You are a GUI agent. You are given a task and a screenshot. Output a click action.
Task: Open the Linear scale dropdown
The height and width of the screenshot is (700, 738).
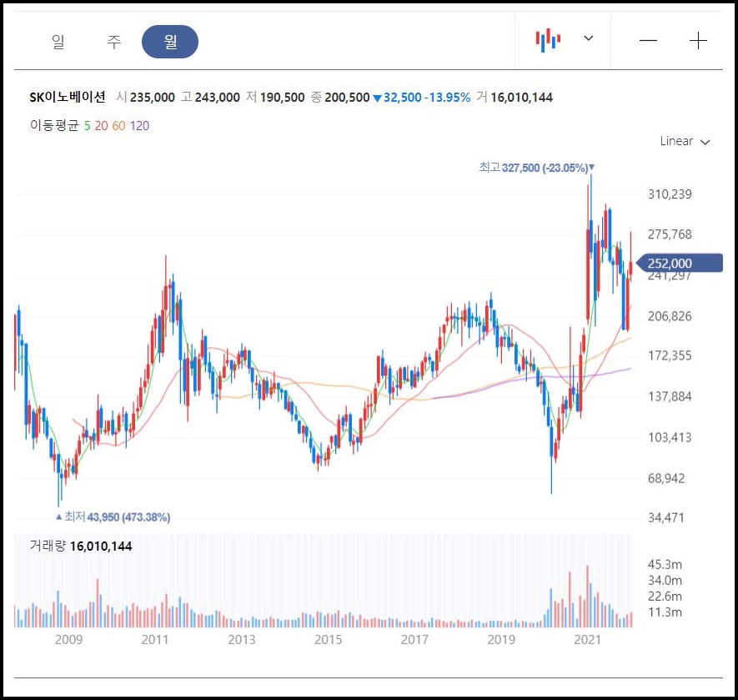pyautogui.click(x=685, y=141)
